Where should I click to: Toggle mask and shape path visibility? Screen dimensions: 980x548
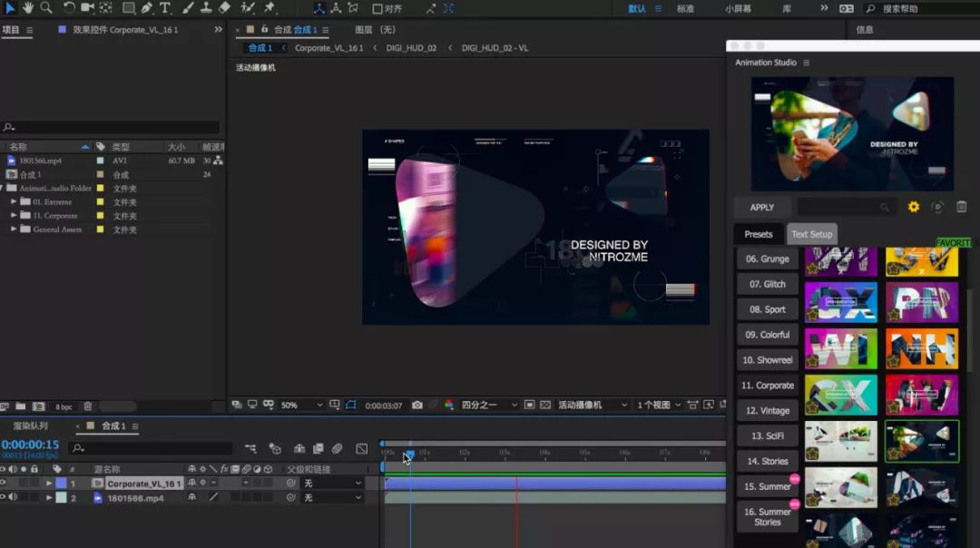[x=350, y=405]
